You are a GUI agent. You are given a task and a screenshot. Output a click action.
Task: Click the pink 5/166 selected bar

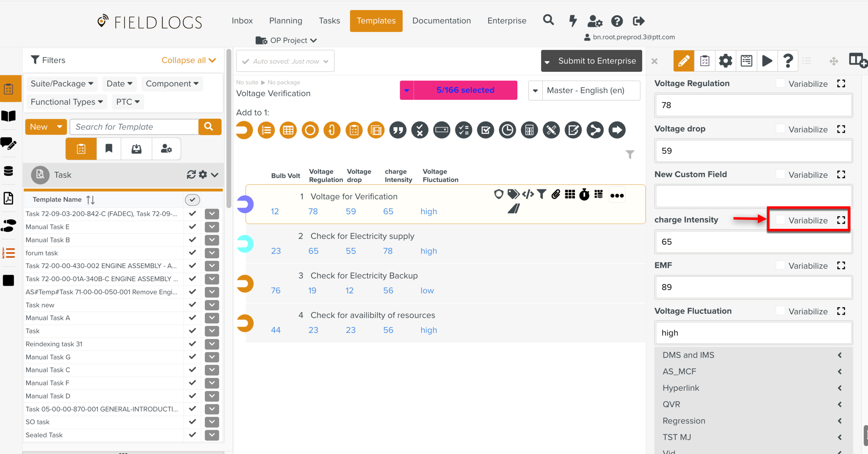pos(465,90)
